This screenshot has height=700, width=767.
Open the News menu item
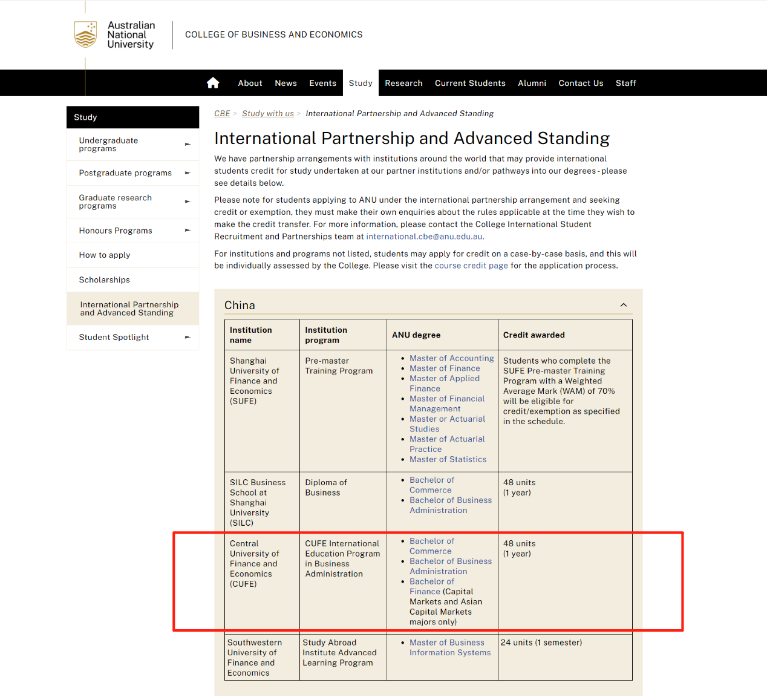(286, 83)
